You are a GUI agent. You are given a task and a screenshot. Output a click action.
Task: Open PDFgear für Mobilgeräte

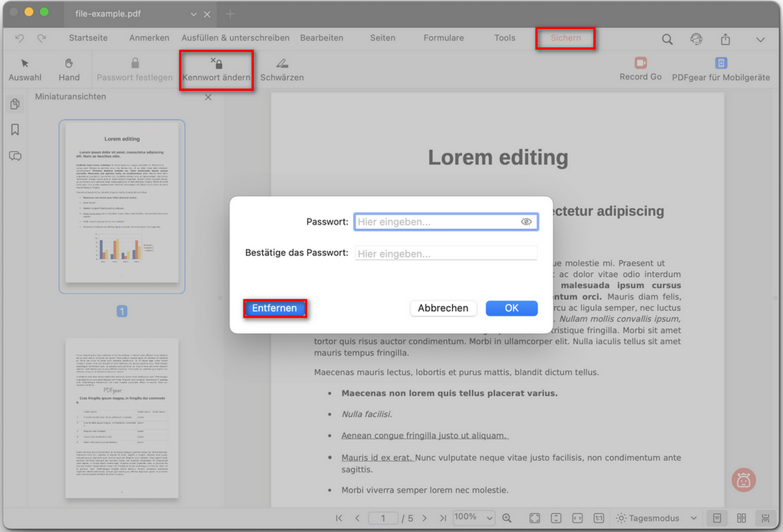tap(721, 69)
